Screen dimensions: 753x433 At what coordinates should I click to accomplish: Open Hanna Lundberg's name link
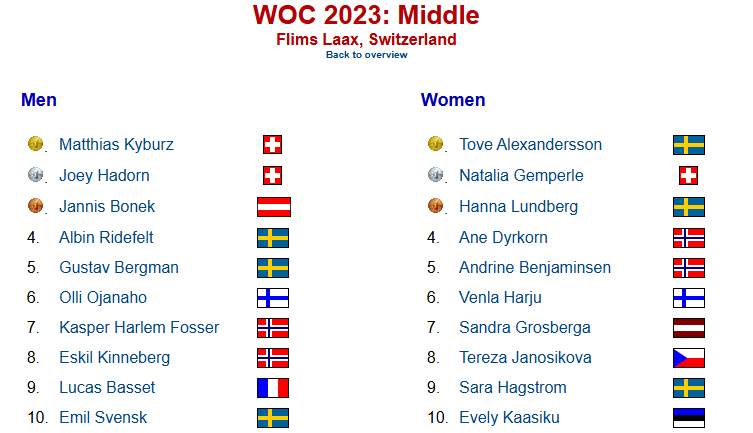pos(518,207)
